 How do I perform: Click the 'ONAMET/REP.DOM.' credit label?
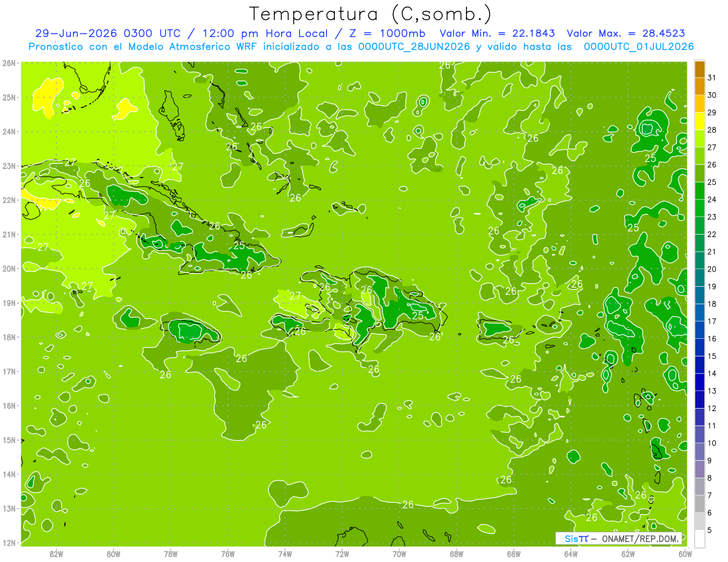pos(641,538)
